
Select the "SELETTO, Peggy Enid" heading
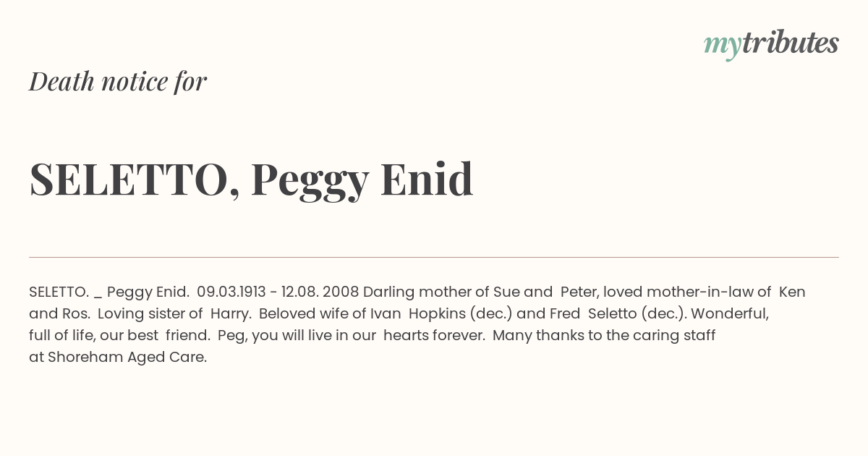pyautogui.click(x=251, y=179)
